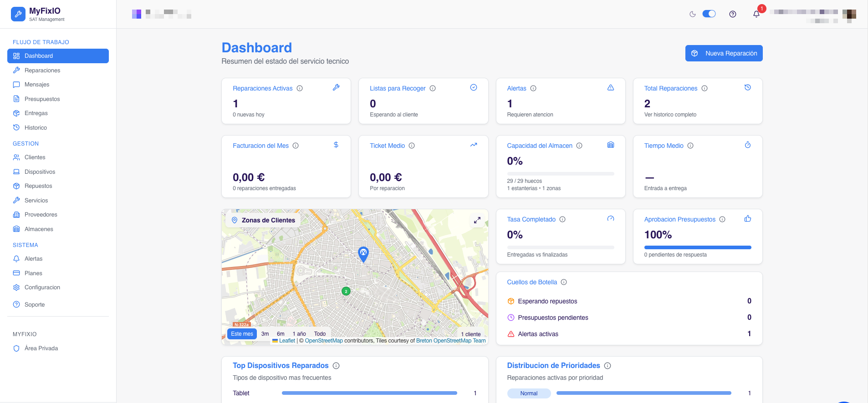
Task: Open Historico in the sidebar
Action: point(58,128)
